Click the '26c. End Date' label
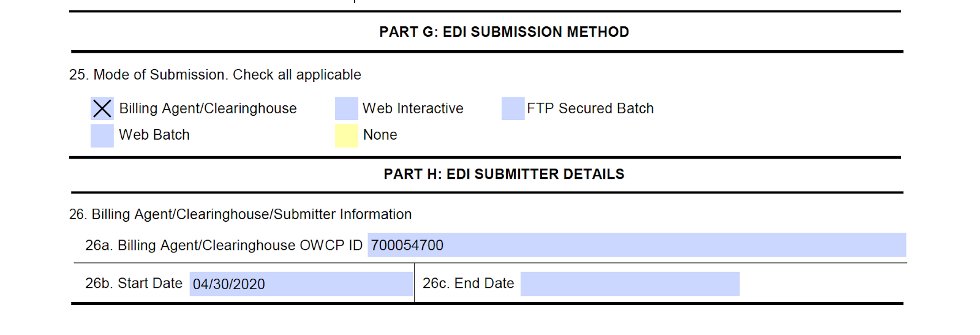 coord(469,283)
